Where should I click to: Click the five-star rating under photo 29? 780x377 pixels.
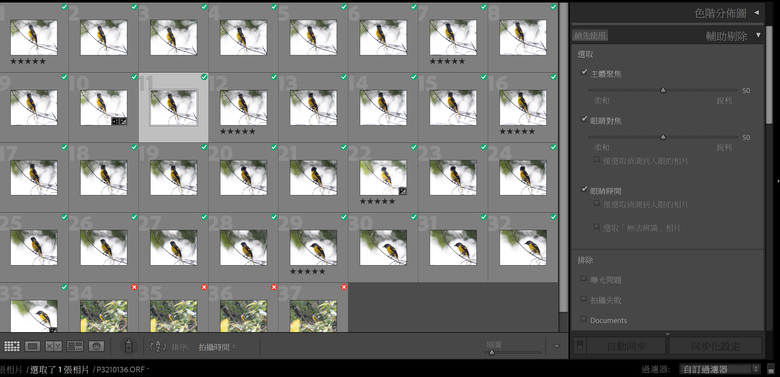(x=307, y=272)
